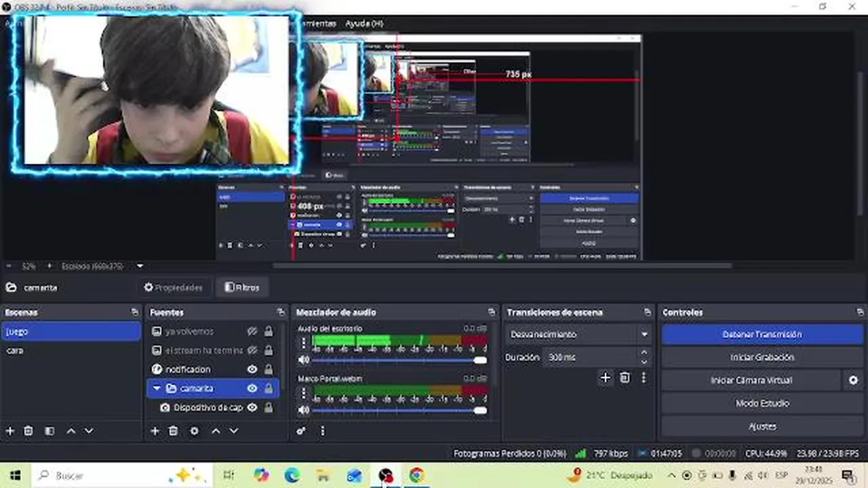Open Filtros for the camarita source
The width and height of the screenshot is (868, 488).
[x=242, y=287]
